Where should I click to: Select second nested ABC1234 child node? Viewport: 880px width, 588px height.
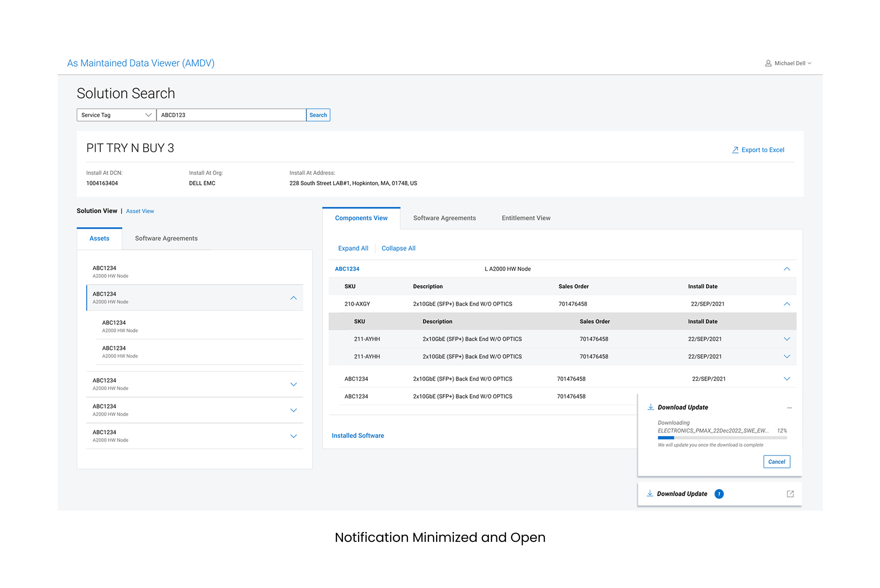200,352
